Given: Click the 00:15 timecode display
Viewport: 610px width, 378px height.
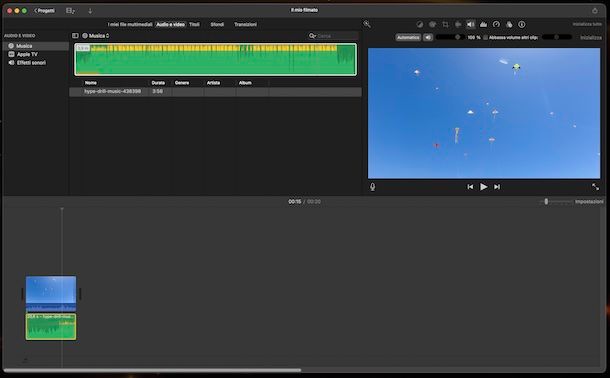Looking at the screenshot, I should 294,201.
